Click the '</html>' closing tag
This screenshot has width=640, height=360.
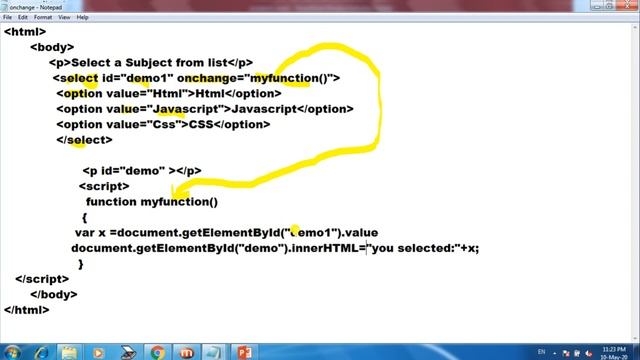(27, 310)
